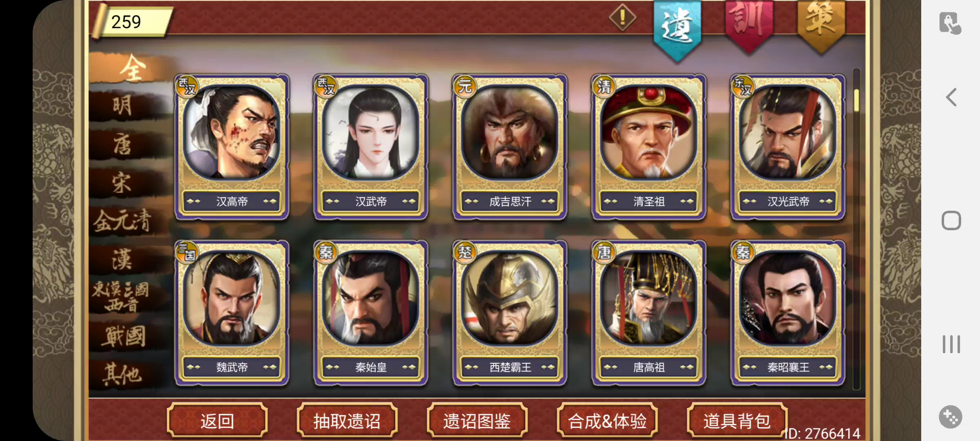Click the yellow vertical scrollbar thumb

click(x=856, y=100)
